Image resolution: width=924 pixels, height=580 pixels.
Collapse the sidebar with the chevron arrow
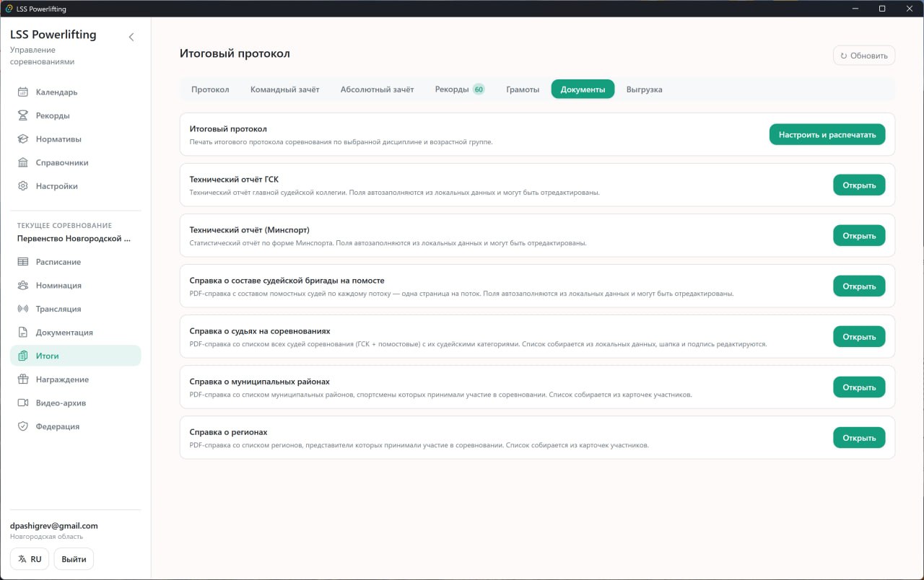tap(131, 37)
